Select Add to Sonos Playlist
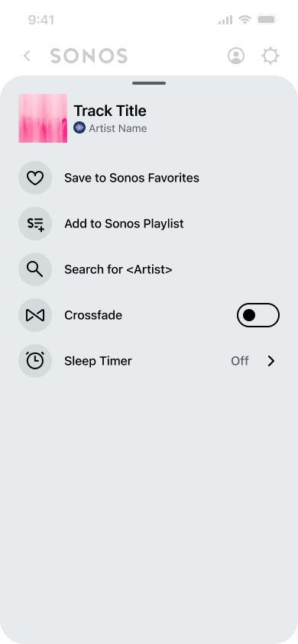Viewport: 298px width, 644px height. pyautogui.click(x=124, y=224)
